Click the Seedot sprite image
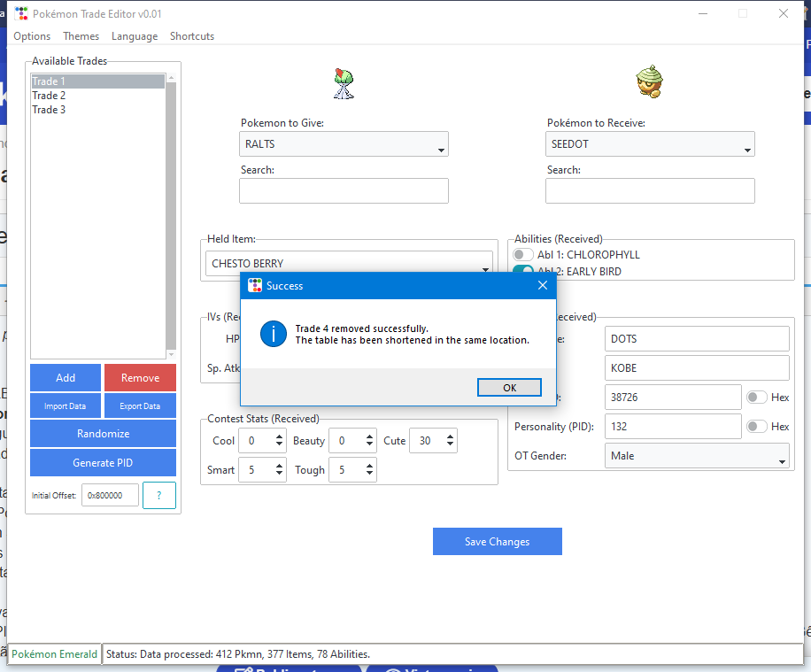 coord(650,83)
